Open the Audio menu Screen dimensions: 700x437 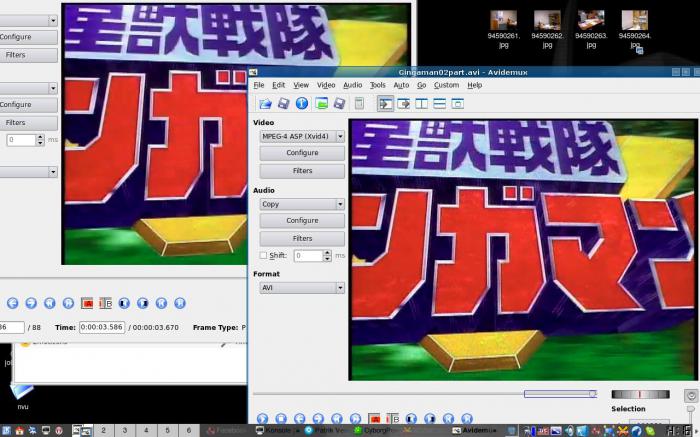tap(352, 85)
